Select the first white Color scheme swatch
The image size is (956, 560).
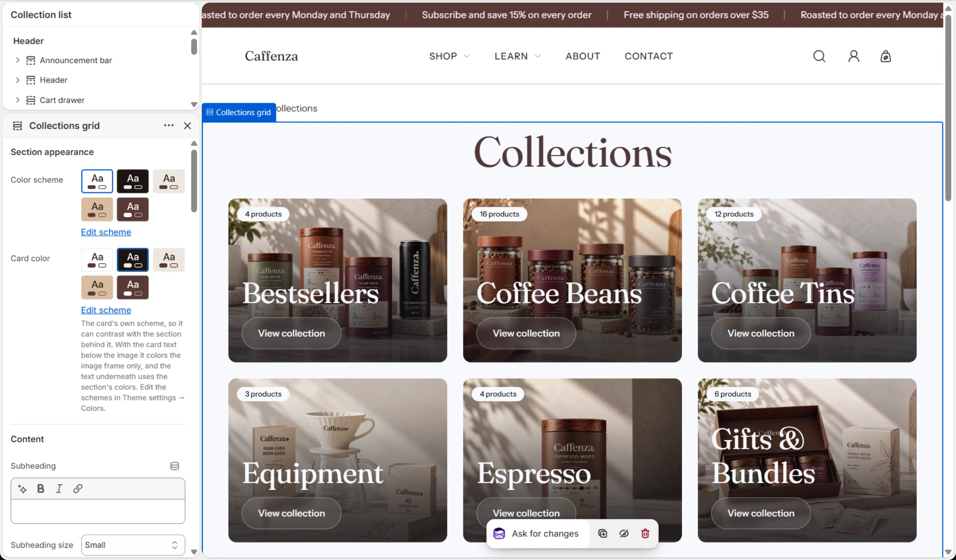pos(97,181)
